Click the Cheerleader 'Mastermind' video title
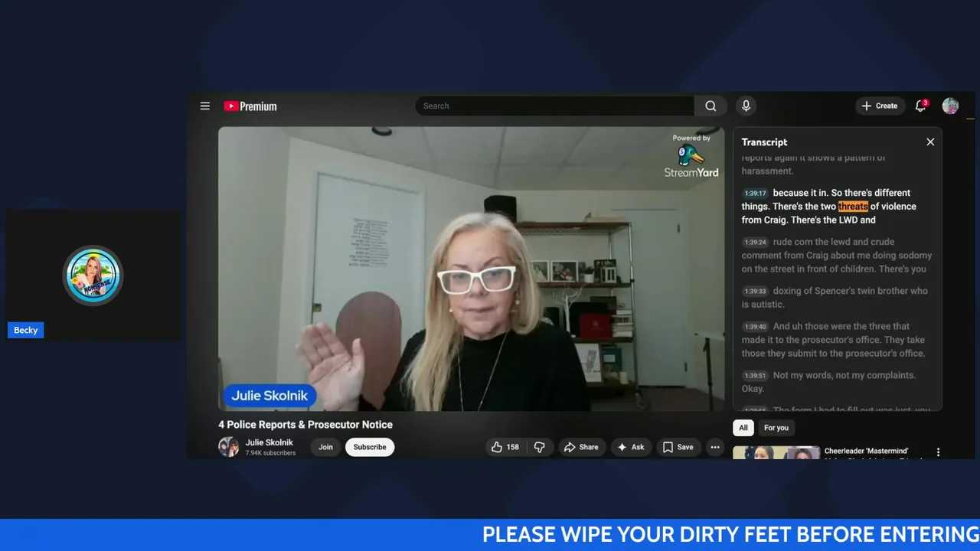The width and height of the screenshot is (980, 551). [866, 452]
